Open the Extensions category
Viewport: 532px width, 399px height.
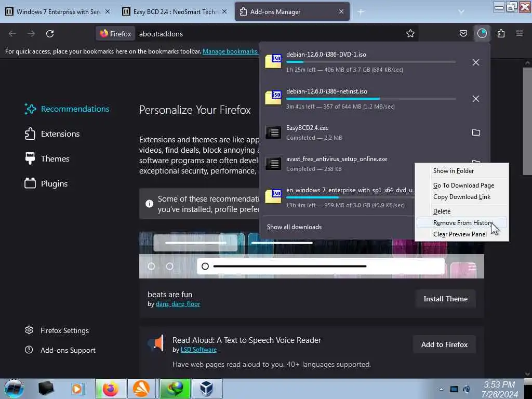52,134
